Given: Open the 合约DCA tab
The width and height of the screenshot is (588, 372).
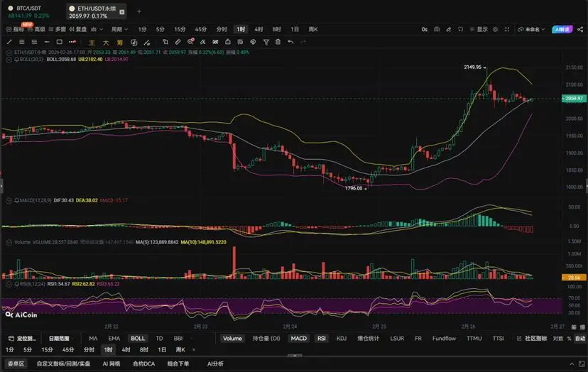Looking at the screenshot, I should coord(143,363).
